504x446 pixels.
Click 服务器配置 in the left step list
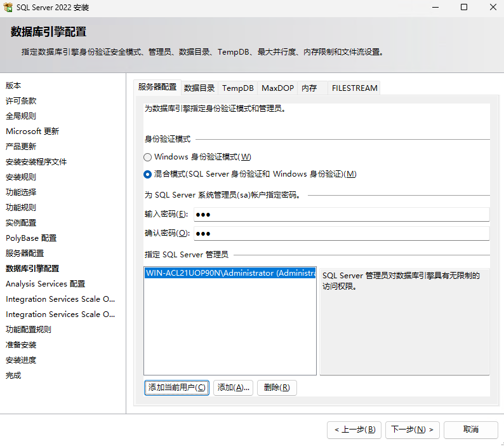tap(25, 253)
